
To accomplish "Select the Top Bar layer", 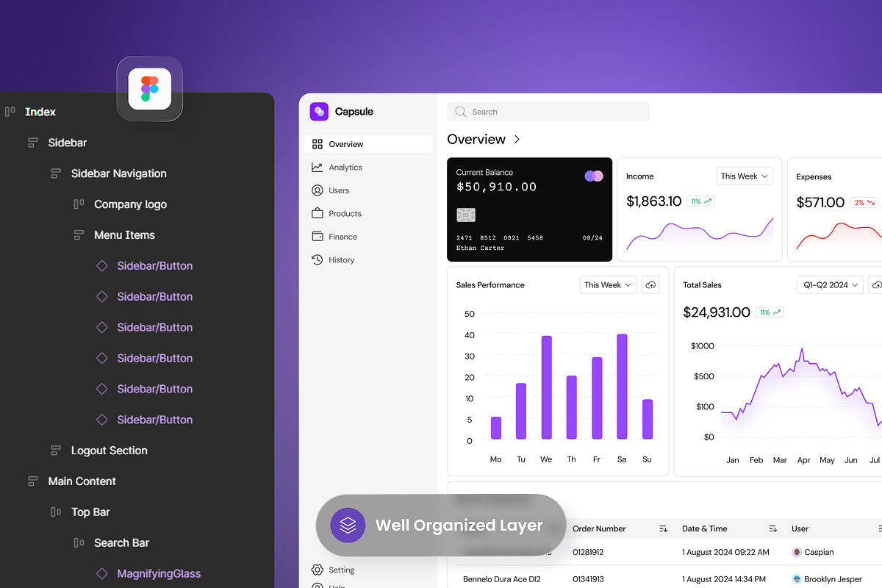I will [x=90, y=512].
